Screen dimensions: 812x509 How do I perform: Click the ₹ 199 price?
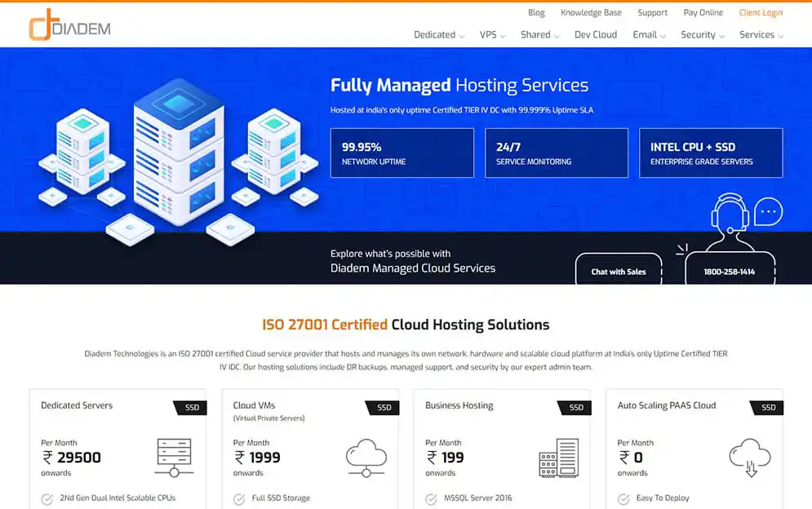pyautogui.click(x=445, y=458)
